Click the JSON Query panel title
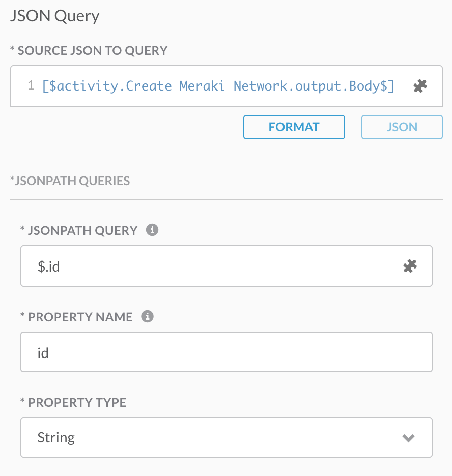 click(54, 16)
